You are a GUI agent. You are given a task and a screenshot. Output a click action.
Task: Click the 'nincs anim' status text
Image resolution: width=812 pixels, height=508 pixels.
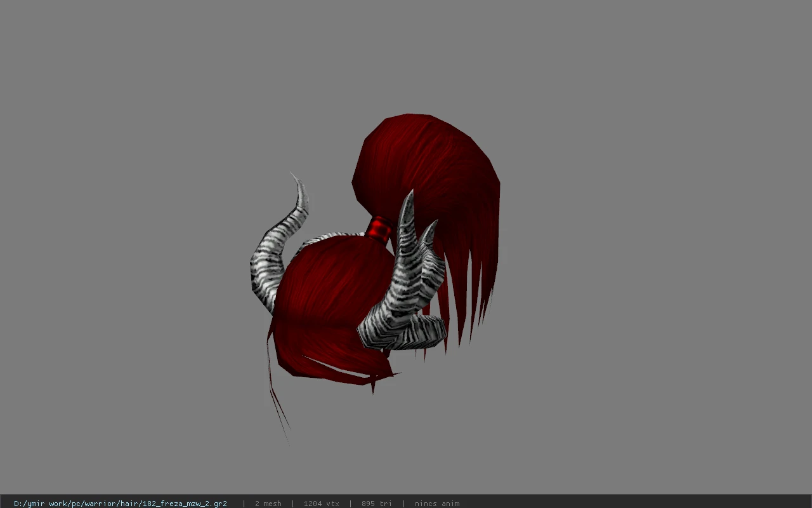[x=437, y=504]
